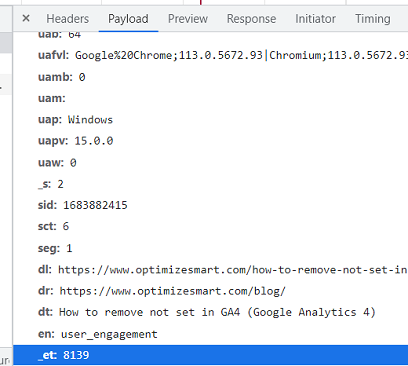The height and width of the screenshot is (366, 408).
Task: Switch to the Initiator tab
Action: [315, 19]
